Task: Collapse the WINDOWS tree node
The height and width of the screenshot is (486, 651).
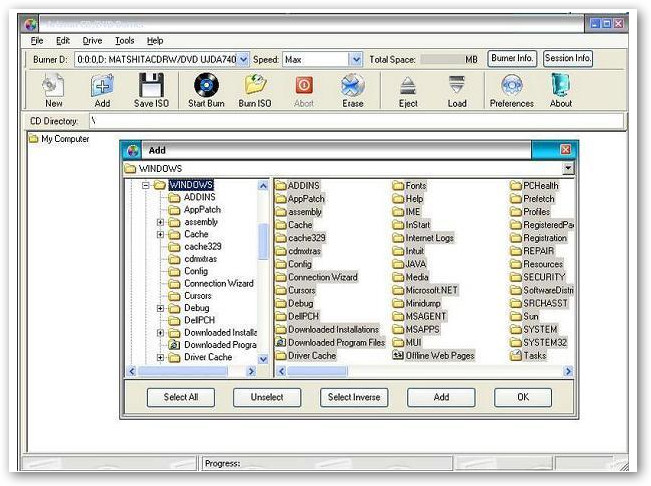Action: [x=145, y=185]
